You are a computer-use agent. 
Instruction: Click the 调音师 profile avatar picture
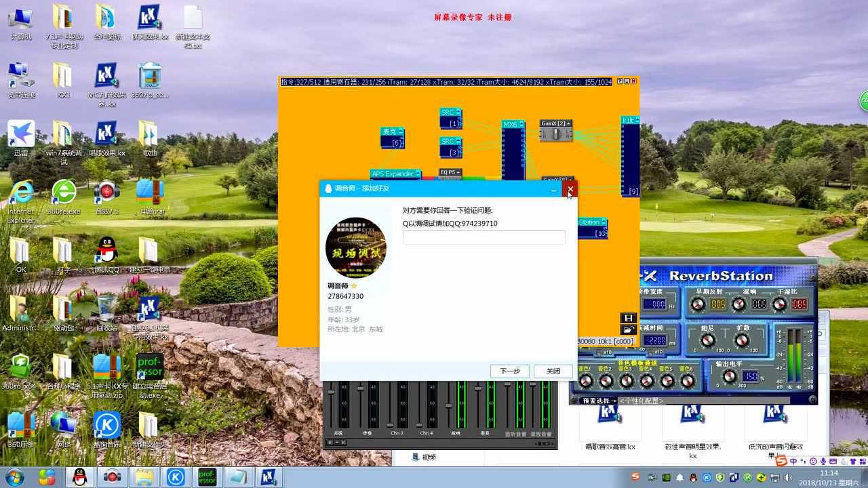pos(356,248)
